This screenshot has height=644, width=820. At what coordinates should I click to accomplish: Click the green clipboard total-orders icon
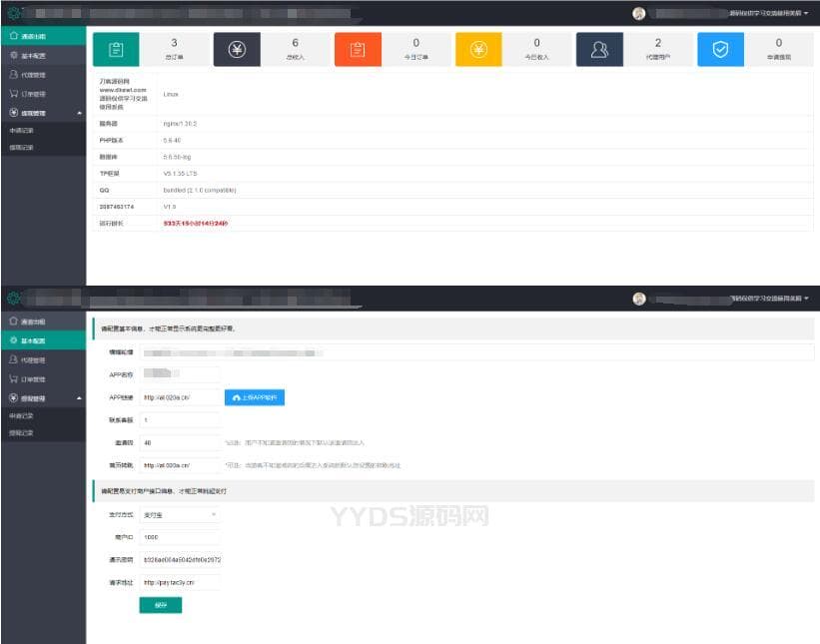point(116,50)
